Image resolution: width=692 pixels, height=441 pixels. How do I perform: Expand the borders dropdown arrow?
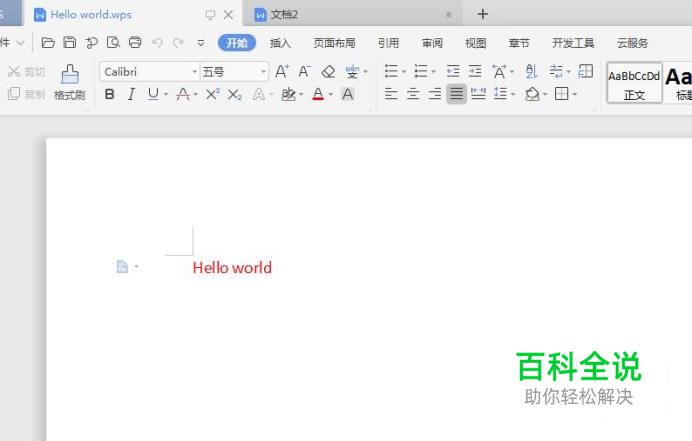tap(575, 94)
